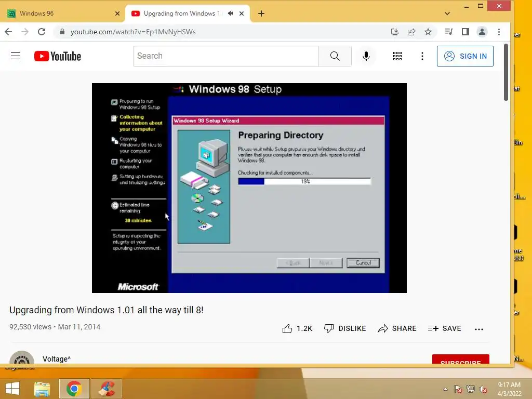Click the DISLIKE button

(345, 328)
